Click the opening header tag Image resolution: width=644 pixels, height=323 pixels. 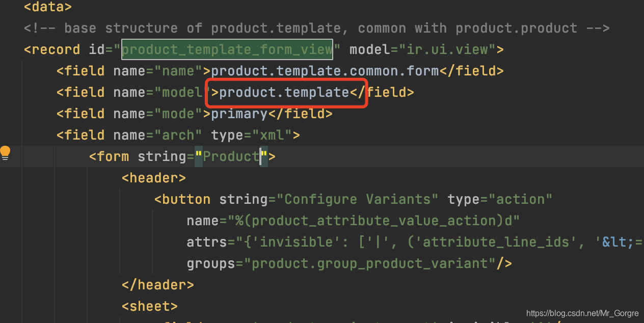click(x=154, y=178)
